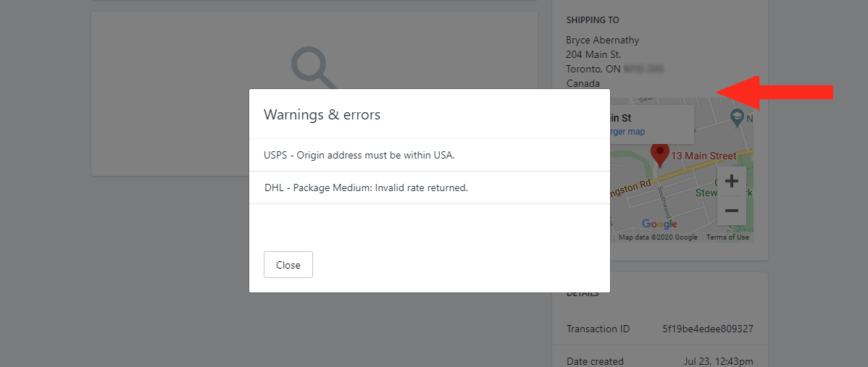
Task: Click the SHIPPING TO section heading
Action: coord(593,20)
